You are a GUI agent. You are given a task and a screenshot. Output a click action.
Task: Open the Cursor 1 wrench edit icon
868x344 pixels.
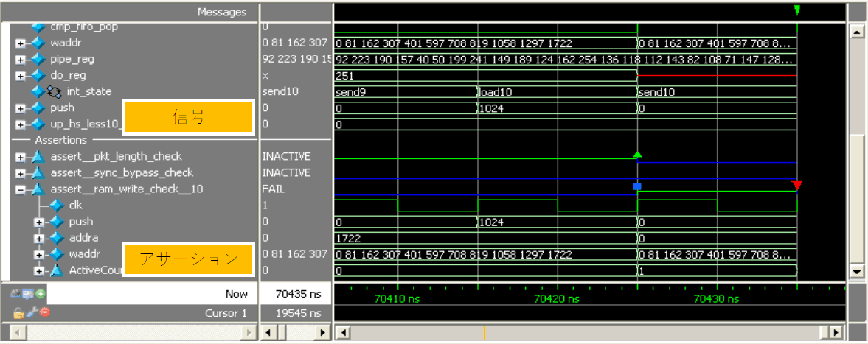point(32,312)
